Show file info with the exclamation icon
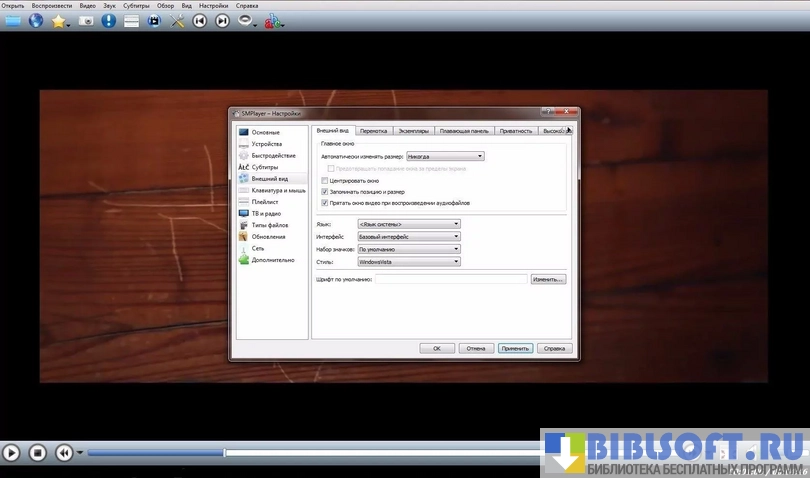Screen dimensions: 810x478 pos(109,21)
